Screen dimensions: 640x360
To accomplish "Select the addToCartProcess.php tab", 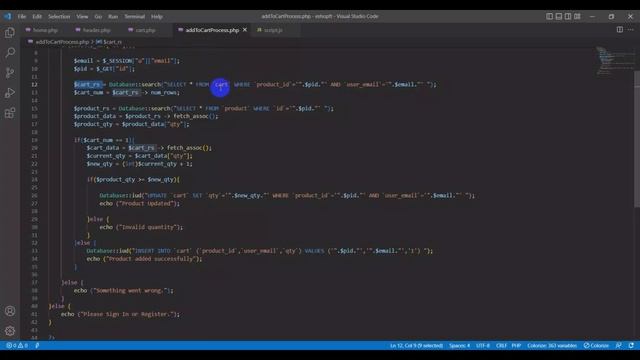I will [212, 30].
